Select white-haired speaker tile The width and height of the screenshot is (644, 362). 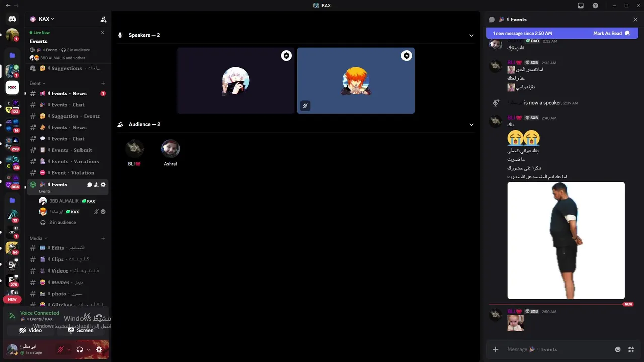click(235, 80)
